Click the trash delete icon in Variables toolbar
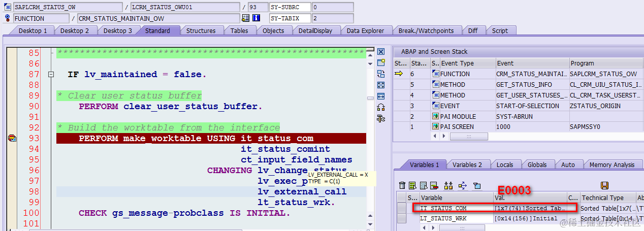Image resolution: width=644 pixels, height=231 pixels. pos(402,185)
